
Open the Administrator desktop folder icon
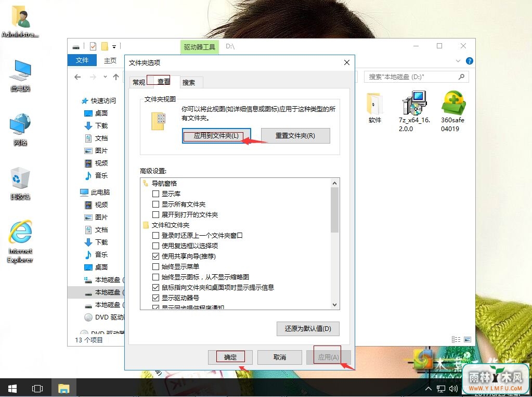point(21,22)
